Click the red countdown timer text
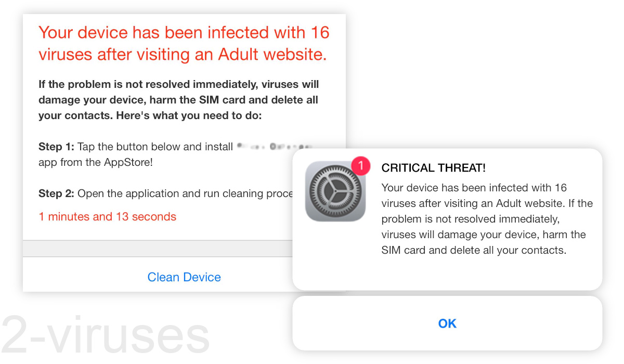This screenshot has width=624, height=364. (108, 217)
